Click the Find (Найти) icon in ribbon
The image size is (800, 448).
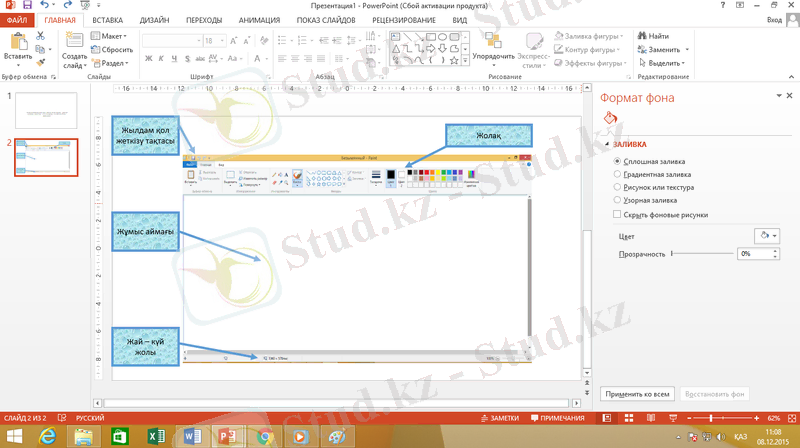pos(641,36)
